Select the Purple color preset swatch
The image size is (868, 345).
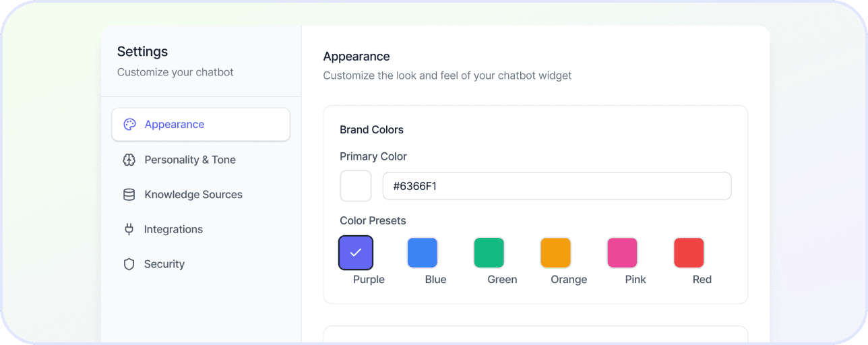(x=356, y=253)
